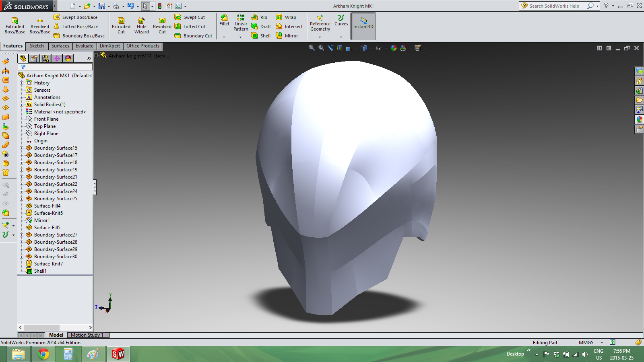Image resolution: width=644 pixels, height=362 pixels.
Task: Open the Reference Geometry dropdown
Action: pos(320,37)
